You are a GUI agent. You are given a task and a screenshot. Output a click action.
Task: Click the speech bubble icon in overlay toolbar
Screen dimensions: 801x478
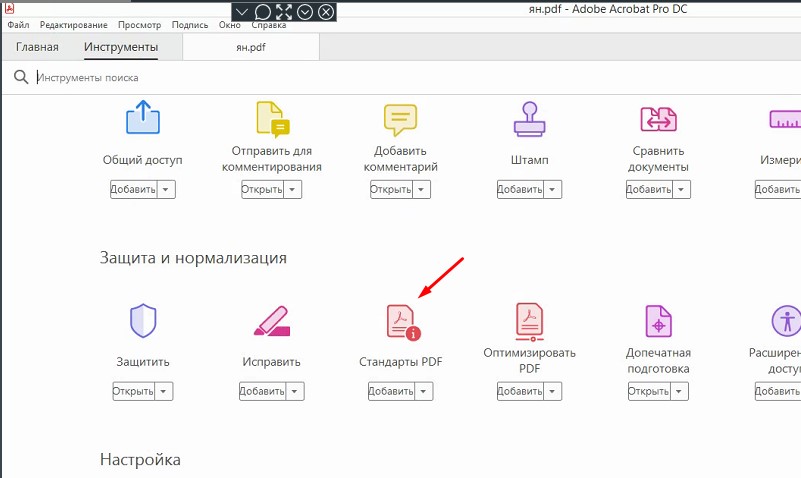(x=263, y=12)
